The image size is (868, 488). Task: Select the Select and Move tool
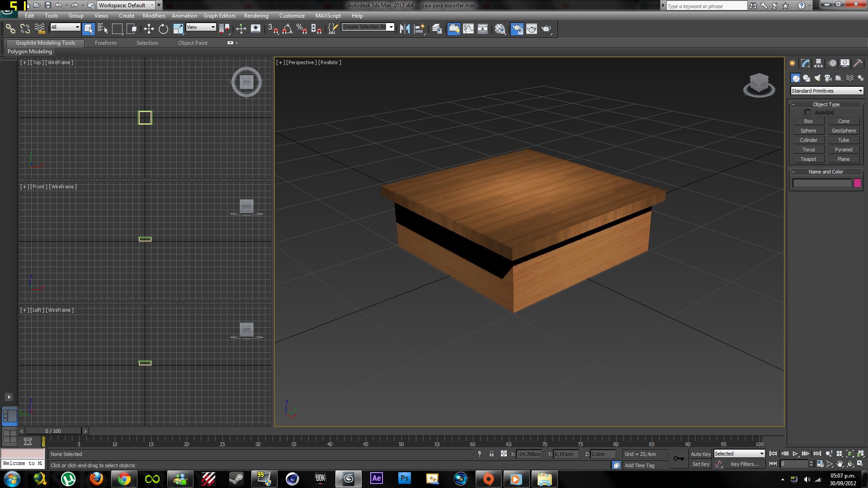[x=149, y=29]
